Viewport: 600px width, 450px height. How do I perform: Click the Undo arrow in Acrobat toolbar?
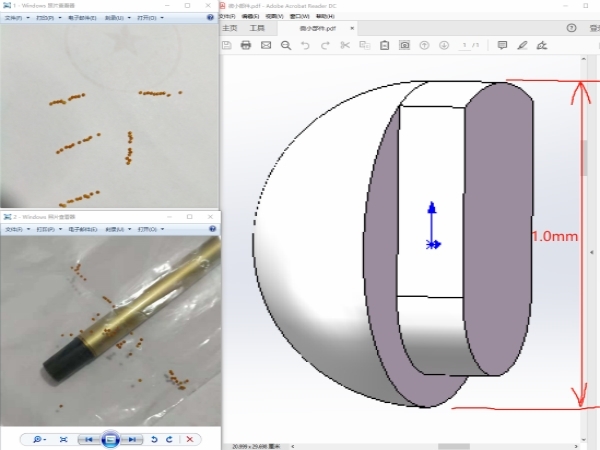(x=305, y=46)
